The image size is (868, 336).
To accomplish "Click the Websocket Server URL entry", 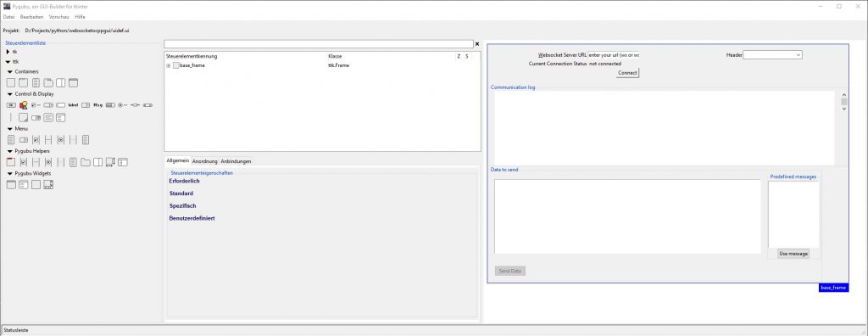I will (614, 55).
